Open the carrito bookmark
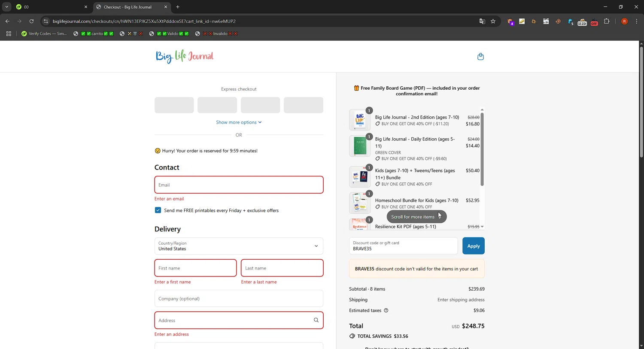 point(94,33)
